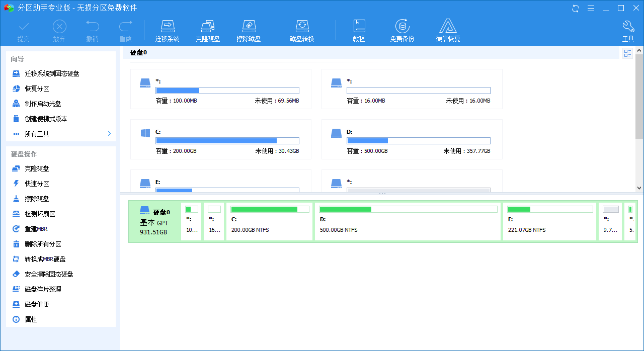Image resolution: width=644 pixels, height=351 pixels.
Task: Click the partition list vertical scrollbar thumb
Action: pyautogui.click(x=639, y=96)
